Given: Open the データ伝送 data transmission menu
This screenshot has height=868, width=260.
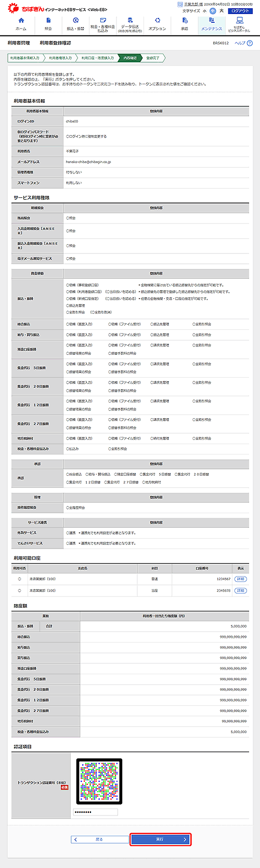Looking at the screenshot, I should [130, 24].
